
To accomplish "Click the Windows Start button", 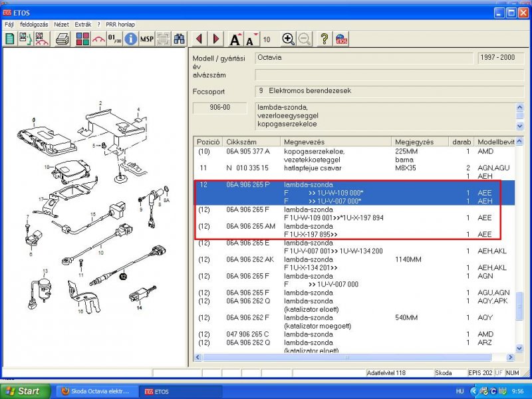I will click(25, 391).
